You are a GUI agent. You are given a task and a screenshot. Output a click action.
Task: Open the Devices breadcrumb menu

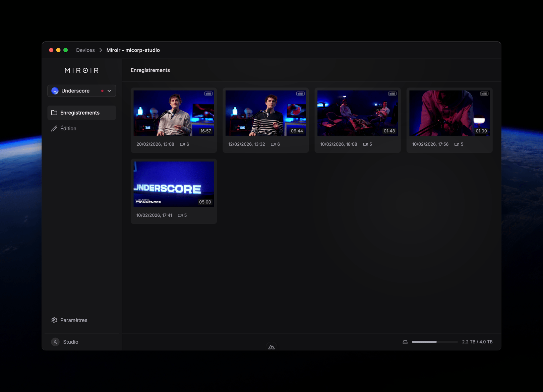(x=85, y=50)
